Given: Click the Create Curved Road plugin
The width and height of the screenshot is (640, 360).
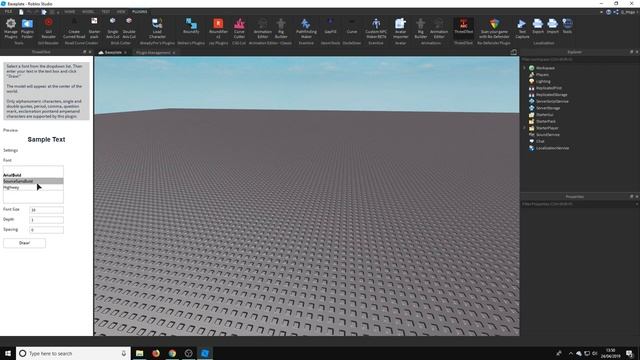Looking at the screenshot, I should pyautogui.click(x=74, y=28).
